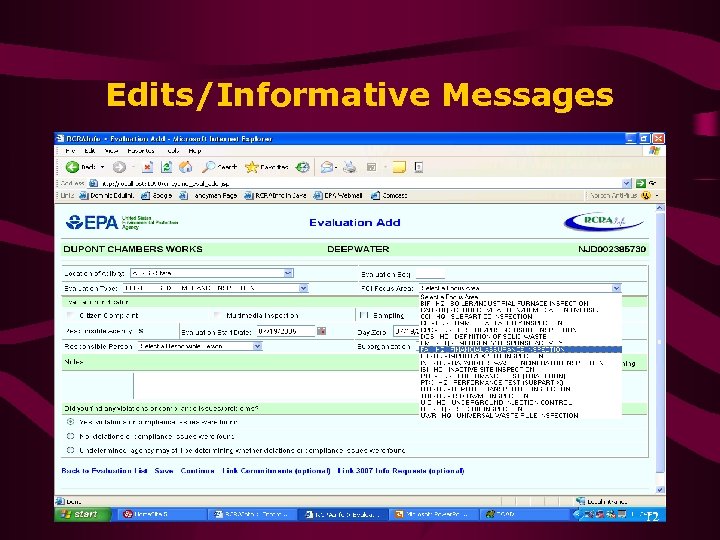Open the Comcast favorite link
Image resolution: width=720 pixels, height=540 pixels.
tap(389, 195)
